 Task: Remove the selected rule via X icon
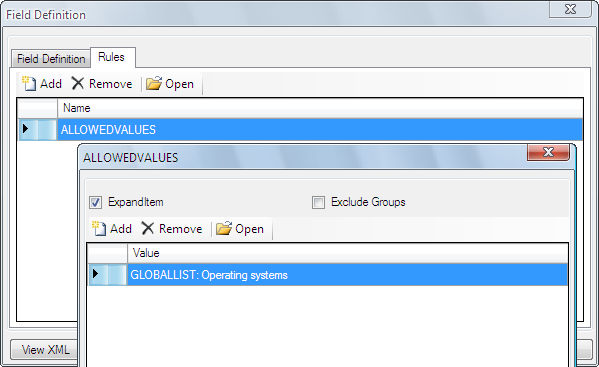(x=102, y=84)
